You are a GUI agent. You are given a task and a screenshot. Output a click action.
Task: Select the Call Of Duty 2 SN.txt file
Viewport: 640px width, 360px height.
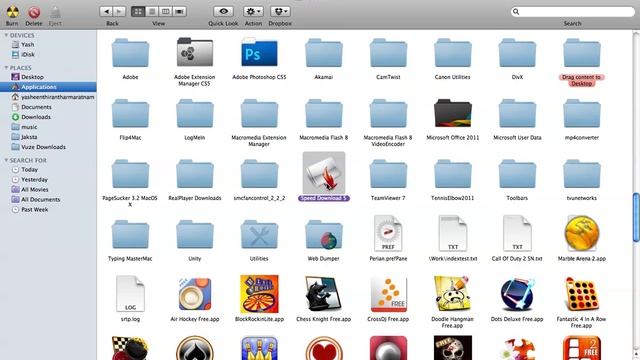click(x=517, y=233)
